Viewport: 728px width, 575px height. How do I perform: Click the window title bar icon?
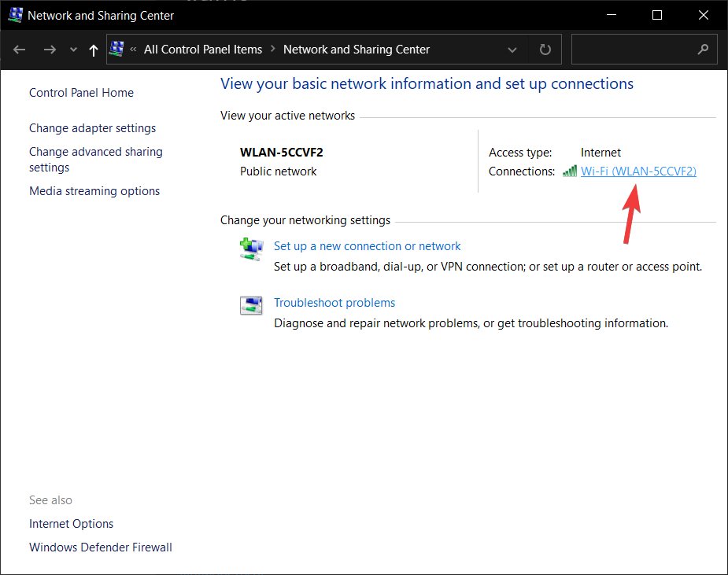tap(15, 15)
